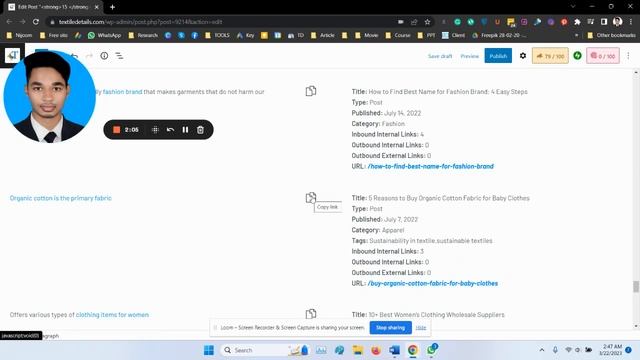Screen dimensions: 640x360
Task: Show hidden system tray icons
Action: [542, 350]
